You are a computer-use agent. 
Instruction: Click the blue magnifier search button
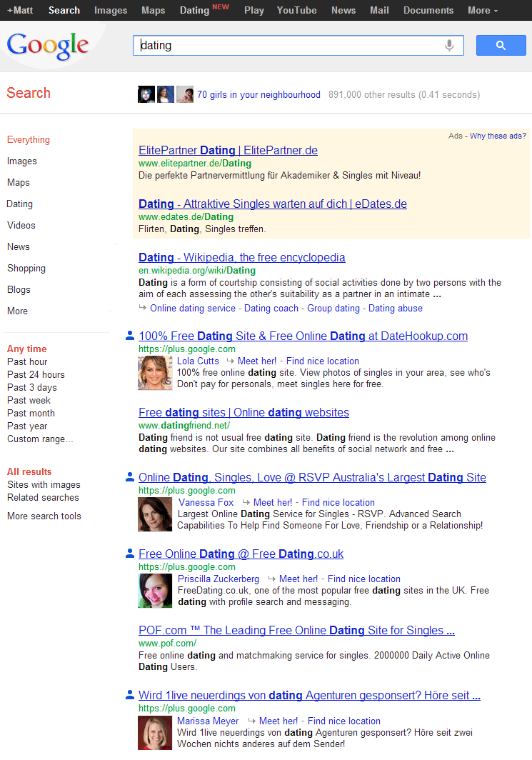[x=501, y=45]
